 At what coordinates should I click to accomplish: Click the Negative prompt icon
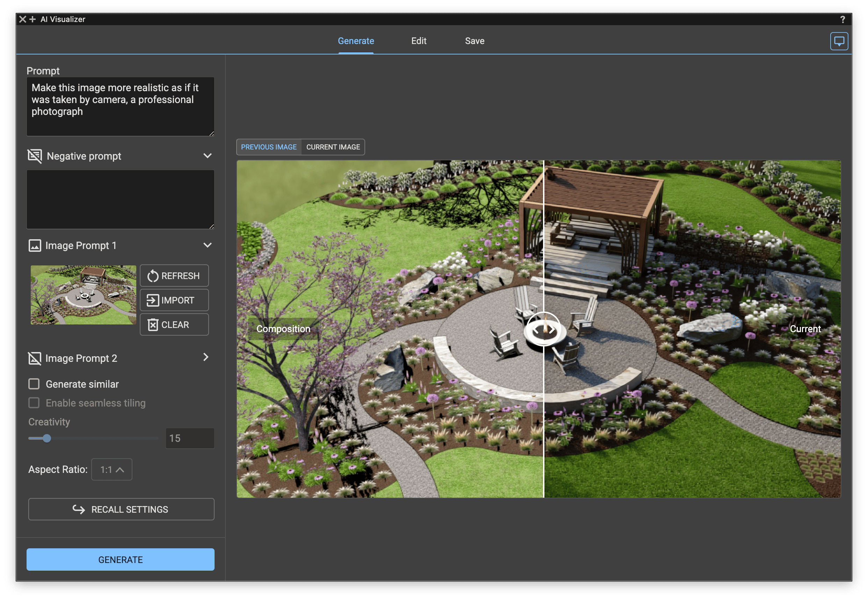35,156
